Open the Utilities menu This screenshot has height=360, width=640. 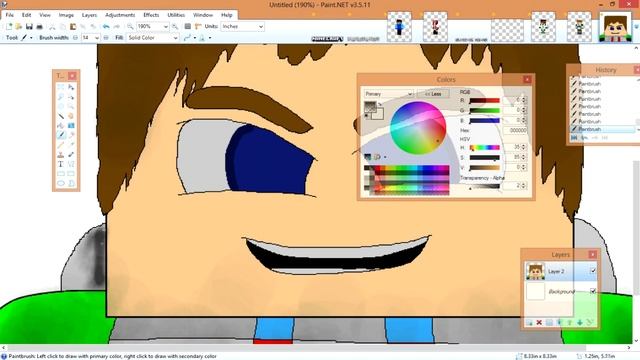(176, 15)
